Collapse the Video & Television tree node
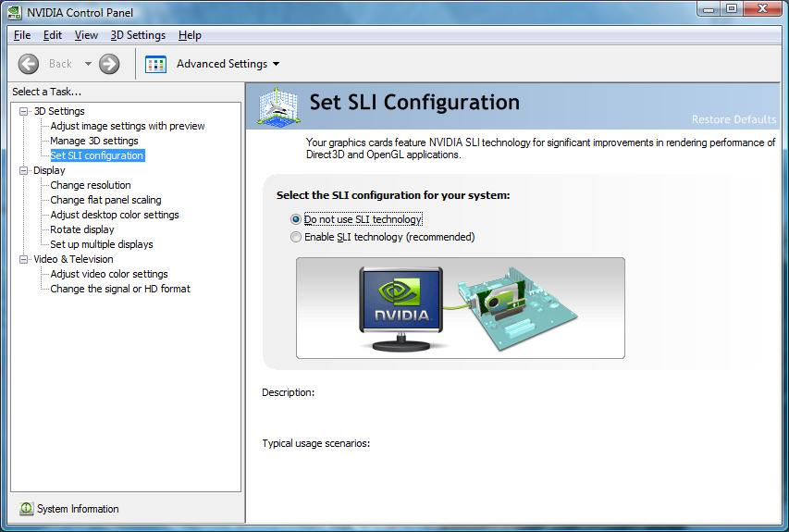Screen dimensions: 789x532 click(24, 259)
